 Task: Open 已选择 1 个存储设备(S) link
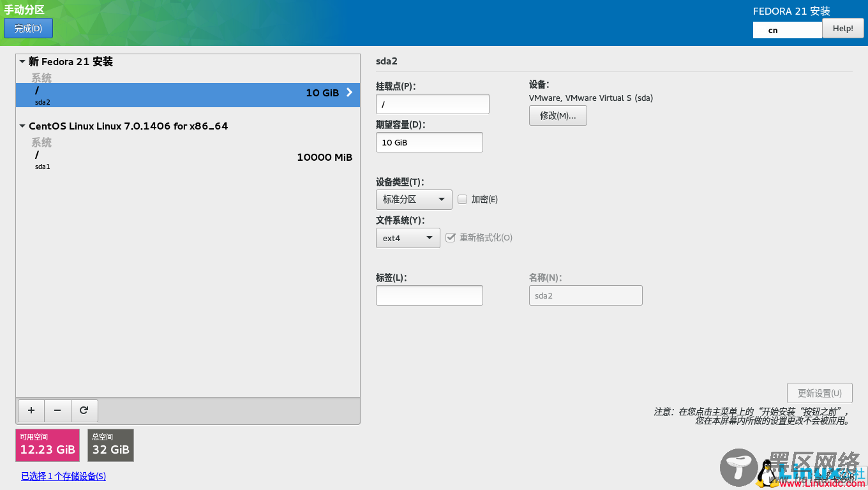[64, 476]
